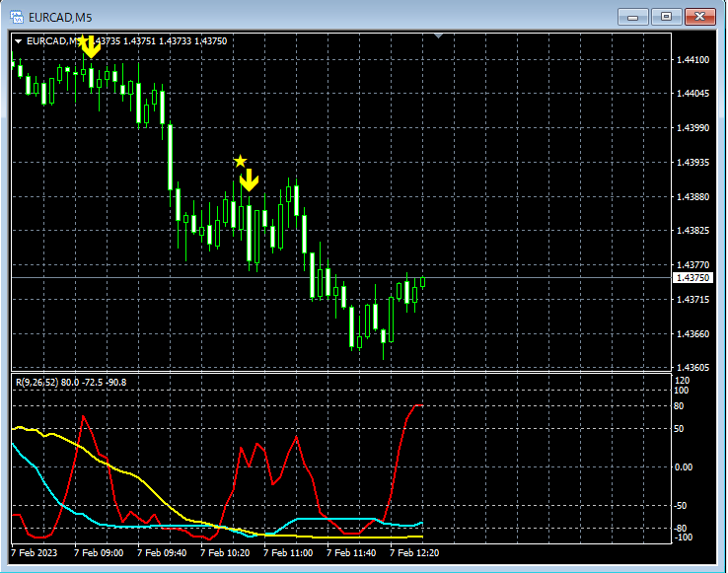Click the 7 Feb 11:00 time label
The image size is (728, 573).
pos(288,553)
